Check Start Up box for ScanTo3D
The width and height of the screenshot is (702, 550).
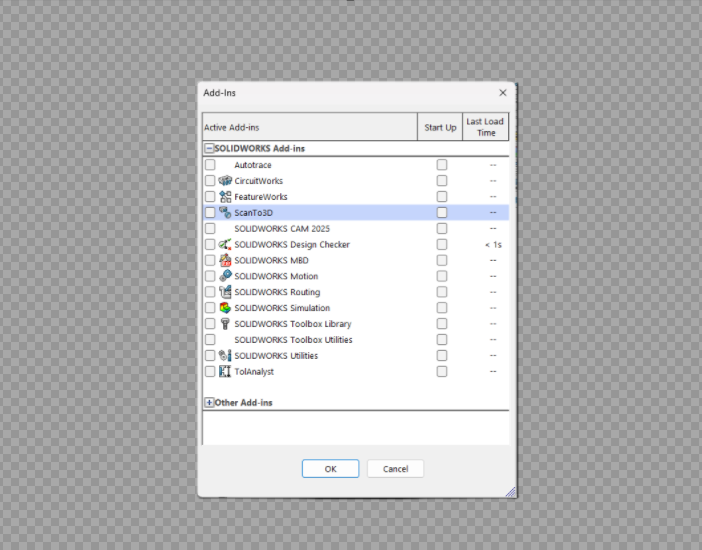click(x=442, y=212)
